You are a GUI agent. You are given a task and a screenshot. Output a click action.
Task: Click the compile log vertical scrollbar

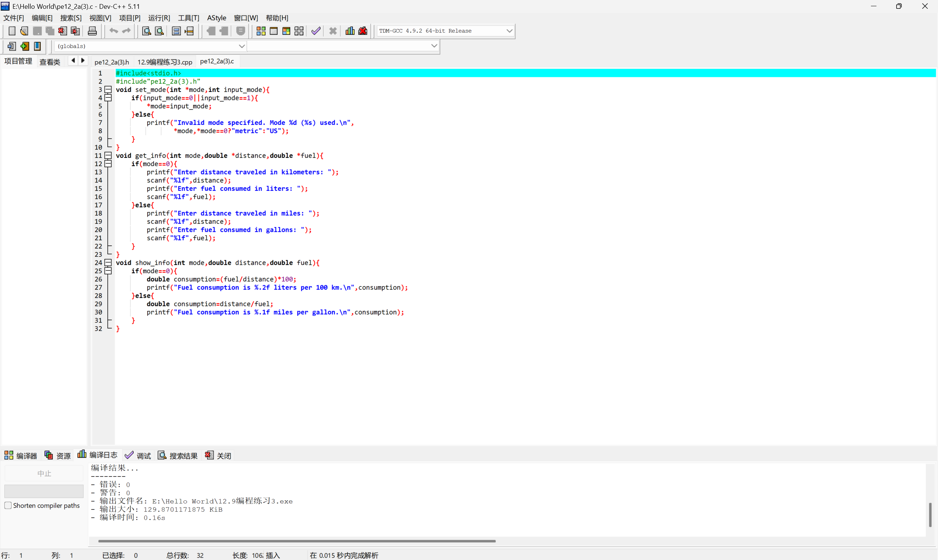[x=930, y=514]
